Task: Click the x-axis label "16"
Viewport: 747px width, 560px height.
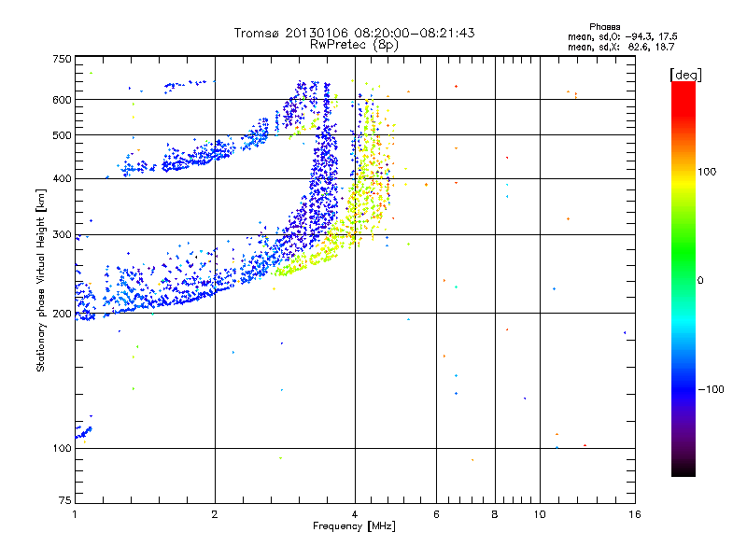Action: (x=635, y=514)
